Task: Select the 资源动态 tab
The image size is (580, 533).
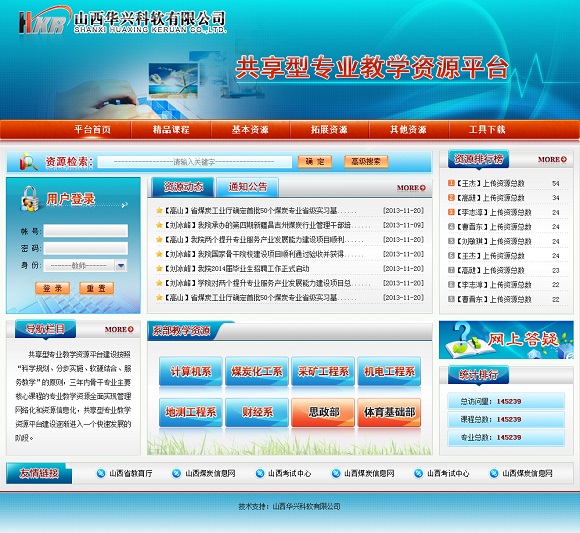Action: 183,187
